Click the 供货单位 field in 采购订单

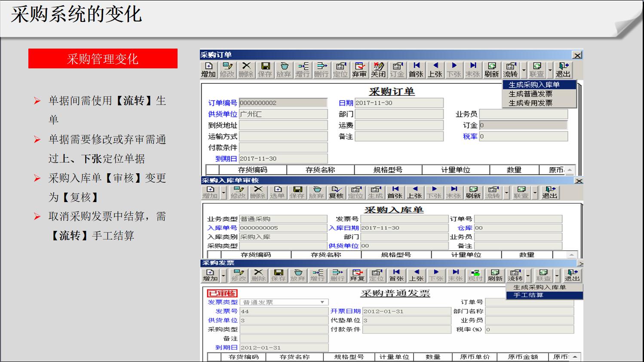point(283,114)
